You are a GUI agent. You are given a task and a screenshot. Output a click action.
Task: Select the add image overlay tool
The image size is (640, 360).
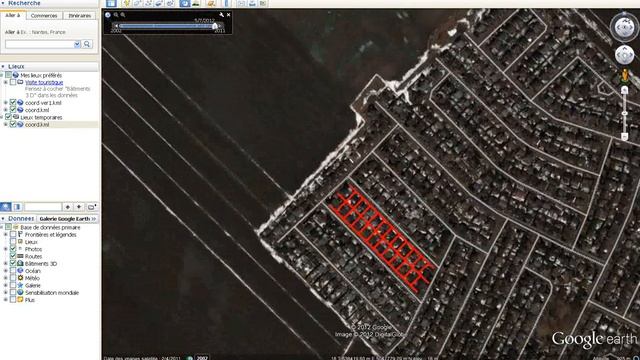[x=159, y=3]
